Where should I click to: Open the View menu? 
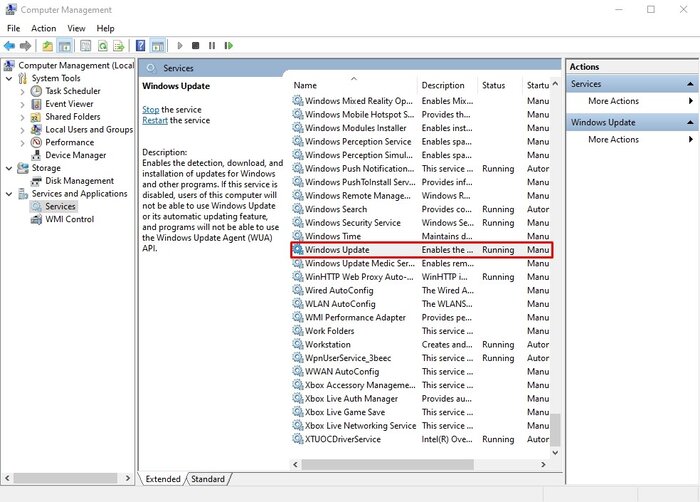[x=76, y=28]
